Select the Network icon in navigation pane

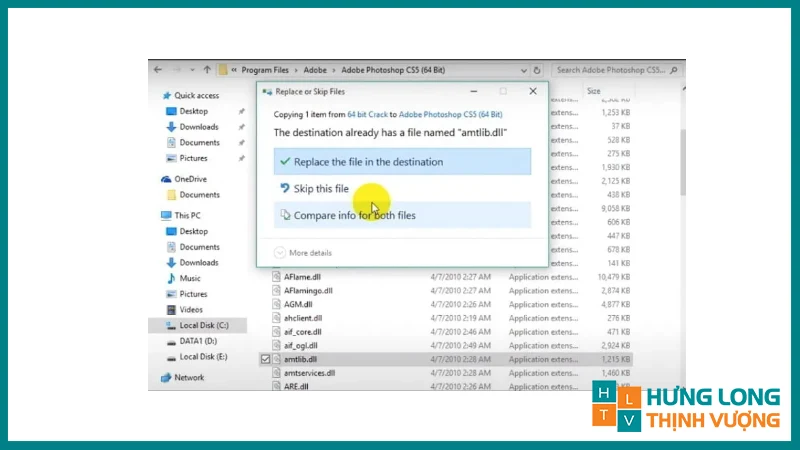[166, 378]
